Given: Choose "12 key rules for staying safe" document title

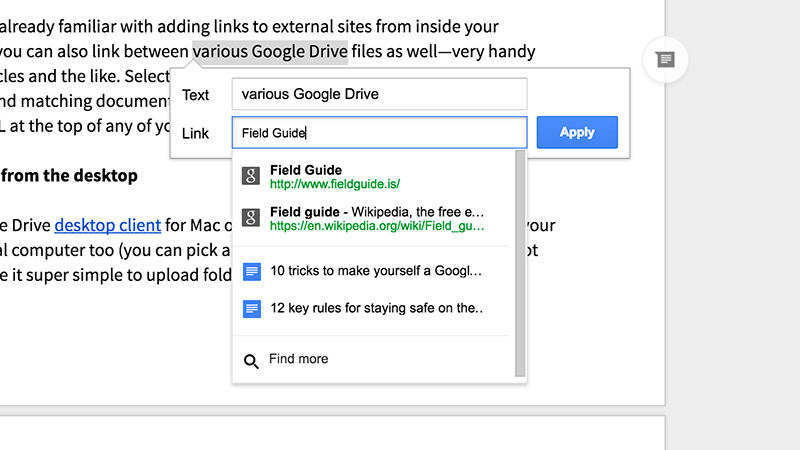Looking at the screenshot, I should pyautogui.click(x=377, y=309).
